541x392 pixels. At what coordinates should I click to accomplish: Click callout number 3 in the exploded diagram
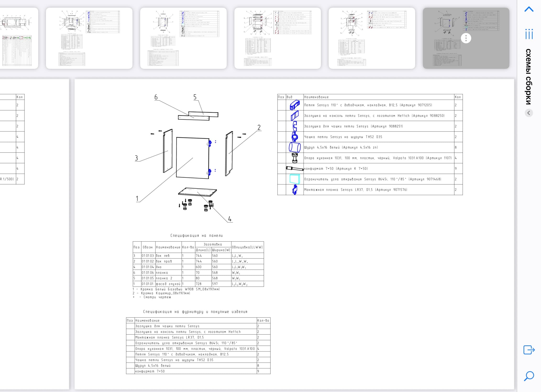coord(136,158)
